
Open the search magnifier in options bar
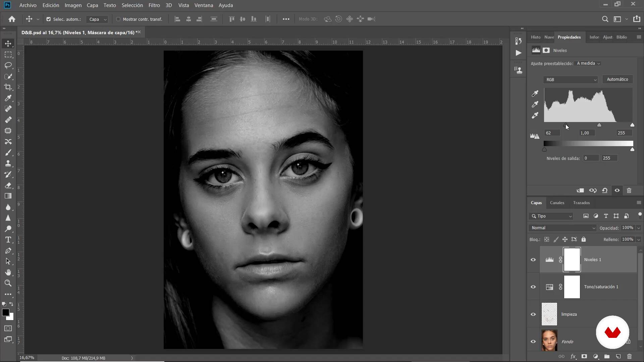(x=605, y=19)
